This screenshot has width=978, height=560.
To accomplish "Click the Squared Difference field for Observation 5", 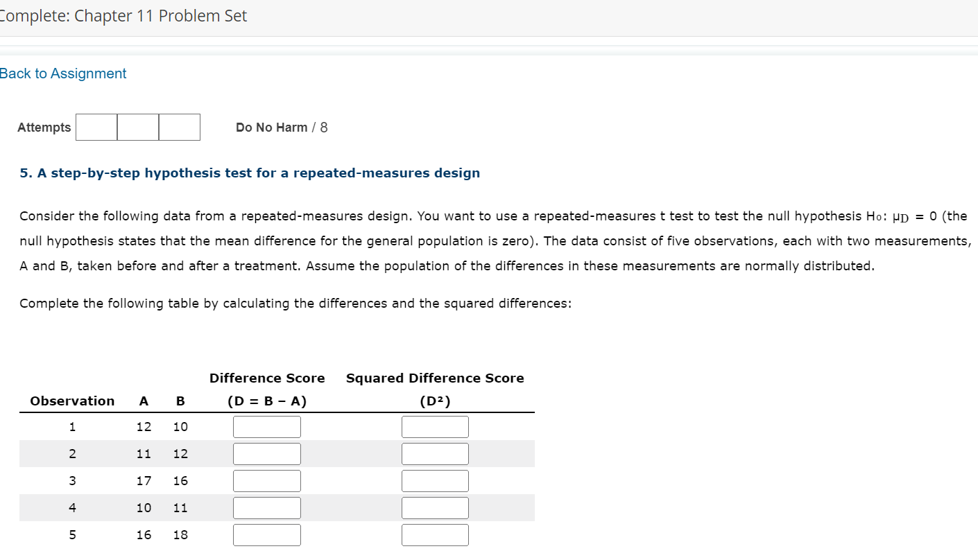I will point(435,534).
